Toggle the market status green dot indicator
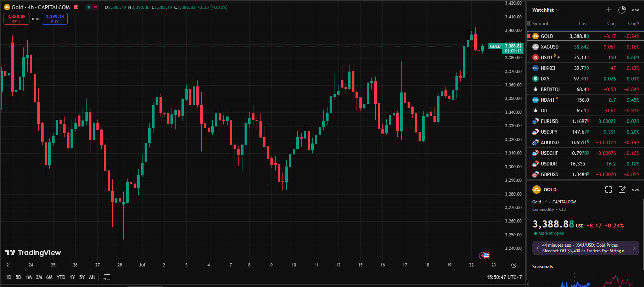644x287 pixels. coord(89,7)
